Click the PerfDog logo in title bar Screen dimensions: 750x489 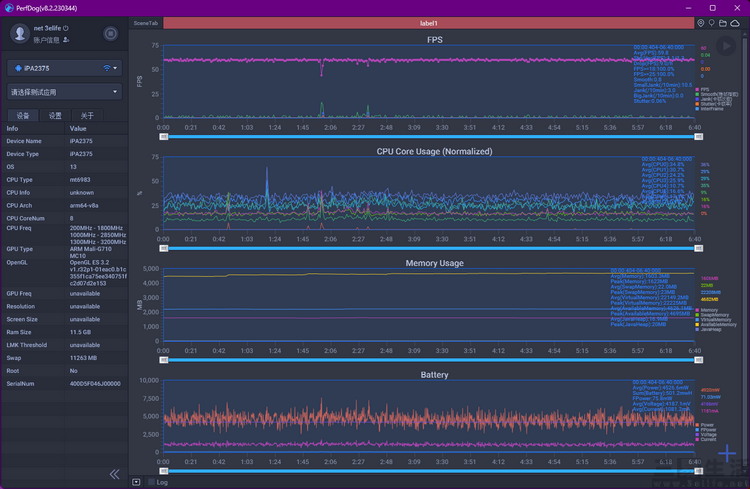click(9, 8)
